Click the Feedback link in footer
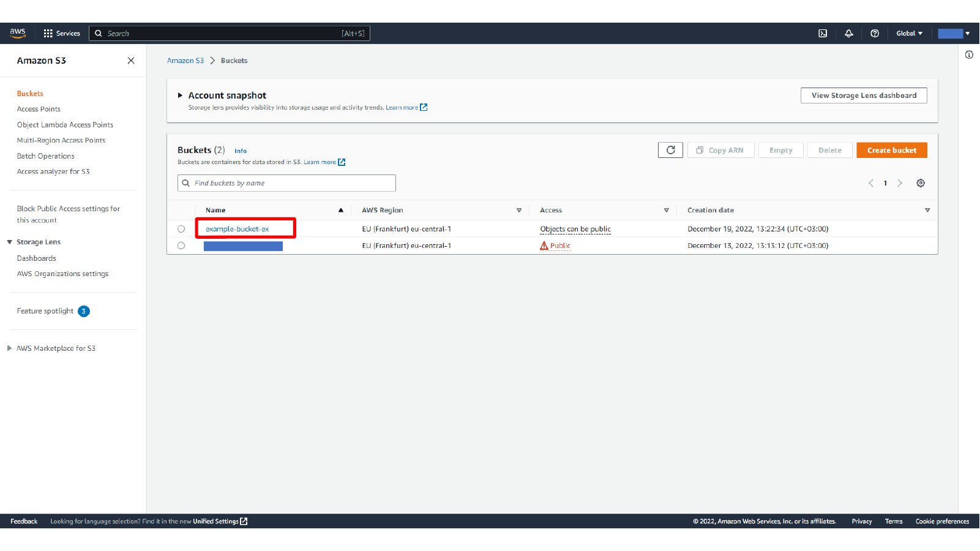This screenshot has height=551, width=980. click(24, 522)
